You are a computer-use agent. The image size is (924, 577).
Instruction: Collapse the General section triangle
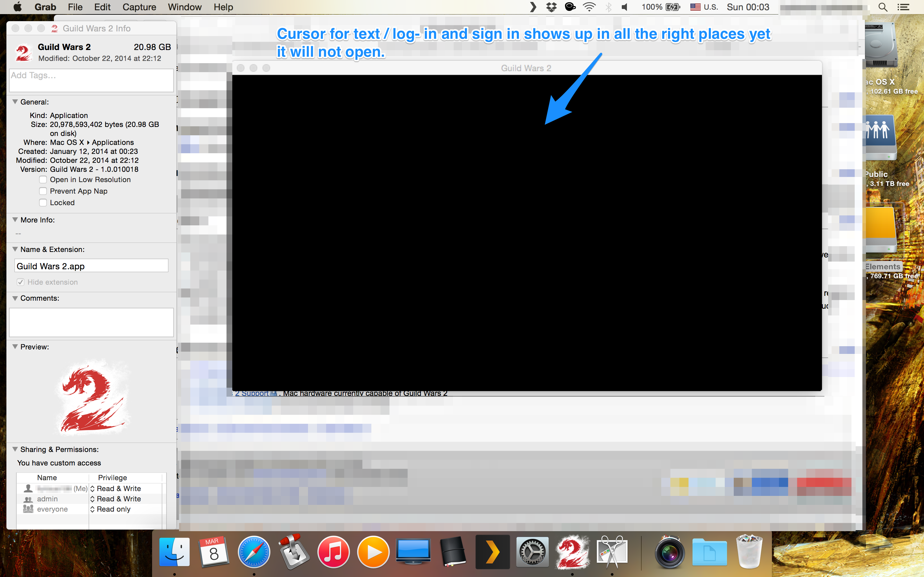[x=15, y=102]
